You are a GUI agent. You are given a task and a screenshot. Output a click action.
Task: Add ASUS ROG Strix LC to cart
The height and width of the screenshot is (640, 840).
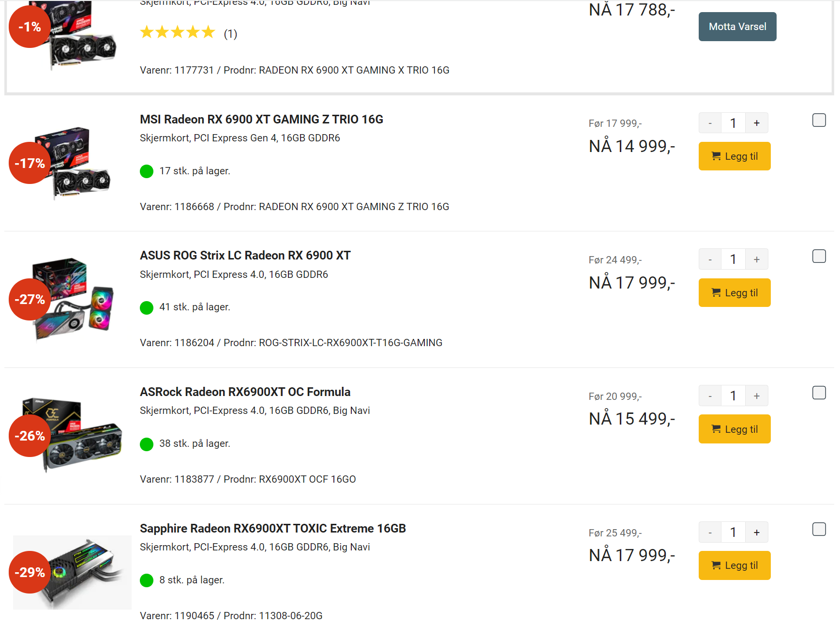pyautogui.click(x=735, y=293)
